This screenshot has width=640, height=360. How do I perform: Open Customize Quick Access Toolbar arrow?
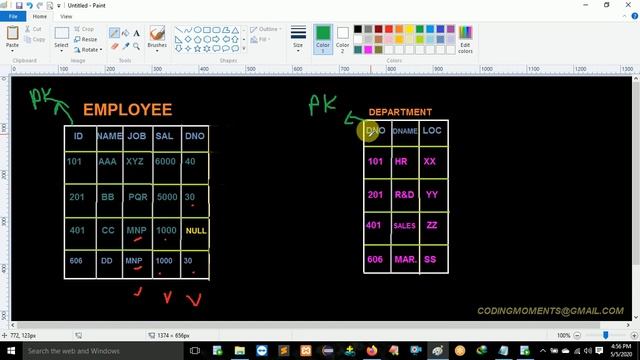[x=59, y=6]
